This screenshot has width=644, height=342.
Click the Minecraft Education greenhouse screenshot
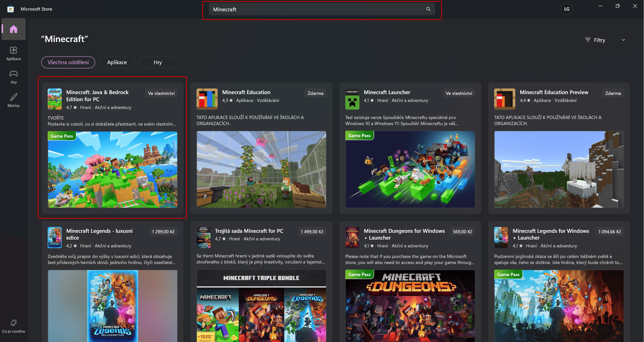[261, 169]
